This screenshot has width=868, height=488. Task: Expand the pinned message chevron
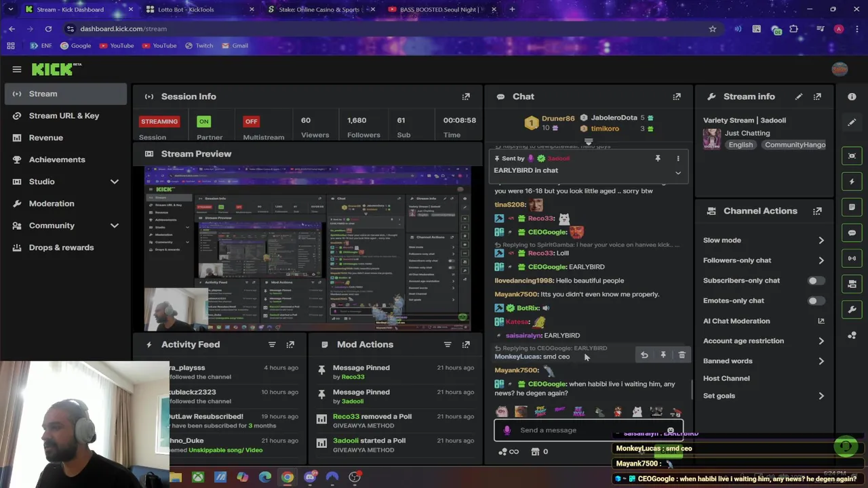(677, 173)
